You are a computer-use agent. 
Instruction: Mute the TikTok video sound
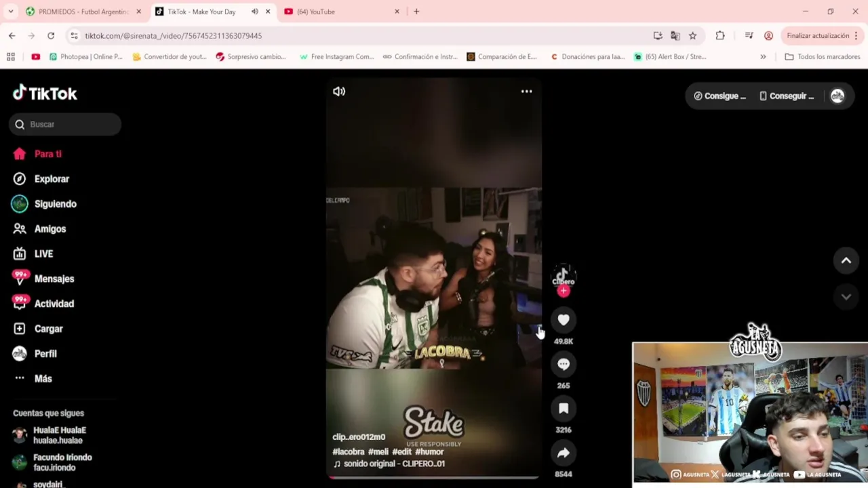[x=339, y=91]
